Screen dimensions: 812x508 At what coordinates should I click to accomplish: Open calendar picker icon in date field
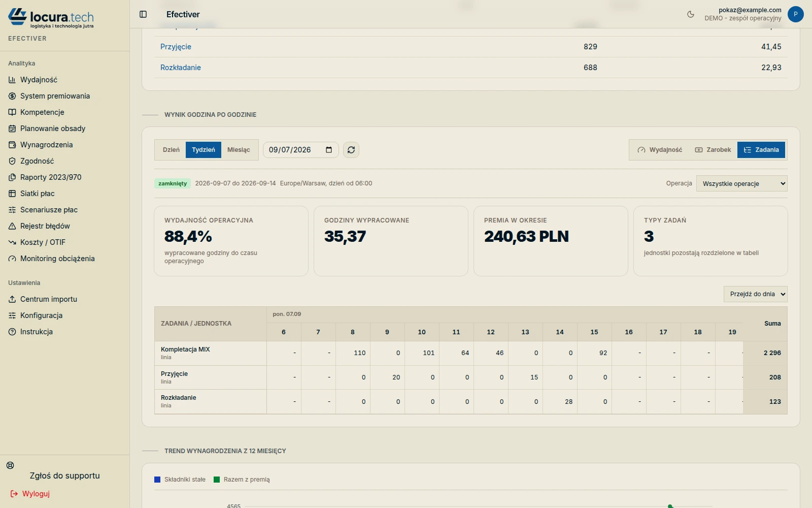[x=329, y=150]
